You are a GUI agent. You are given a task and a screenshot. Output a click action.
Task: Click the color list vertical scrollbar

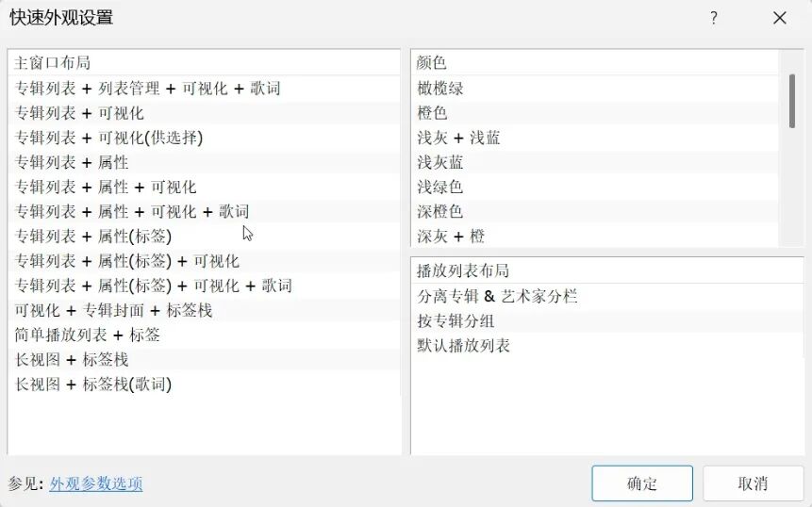(x=791, y=100)
